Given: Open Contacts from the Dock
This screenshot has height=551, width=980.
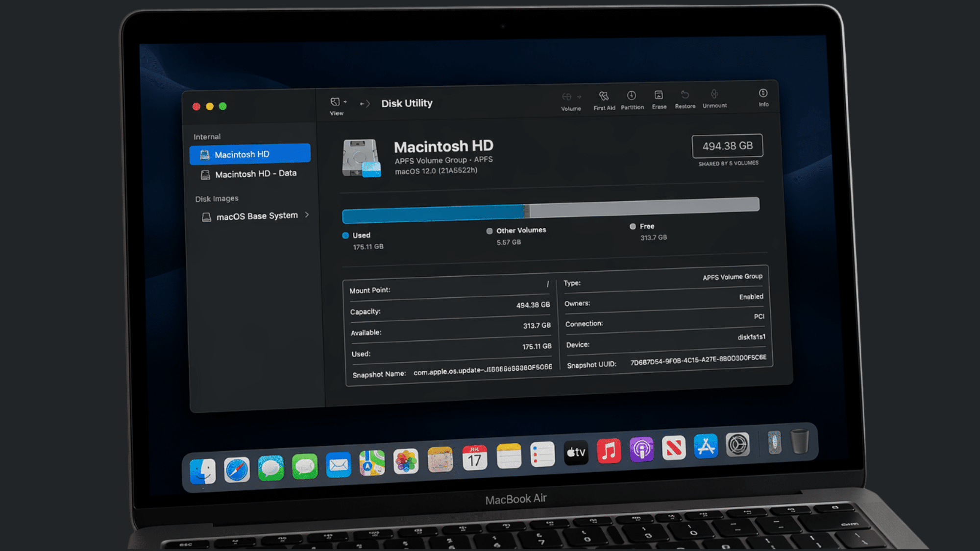Looking at the screenshot, I should click(x=440, y=459).
